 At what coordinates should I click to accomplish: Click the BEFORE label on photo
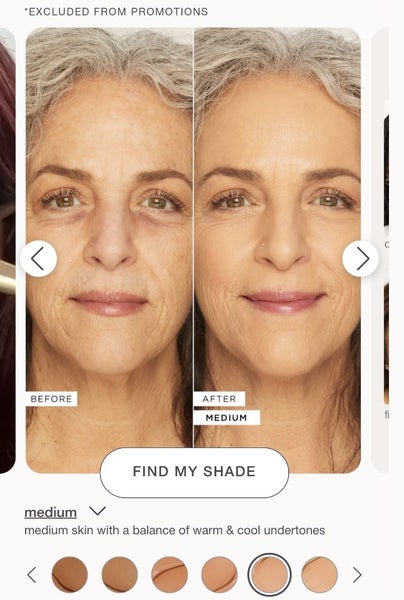pyautogui.click(x=51, y=399)
